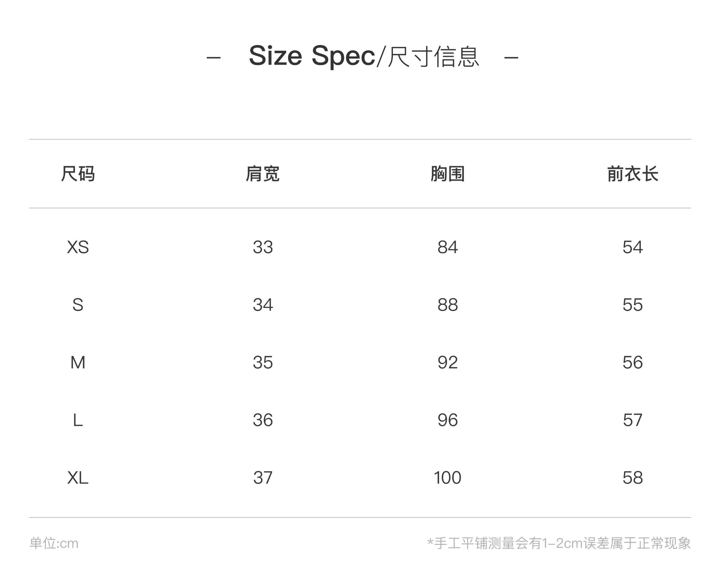725x588 pixels.
Task: Click the chest value 84
Action: click(448, 247)
